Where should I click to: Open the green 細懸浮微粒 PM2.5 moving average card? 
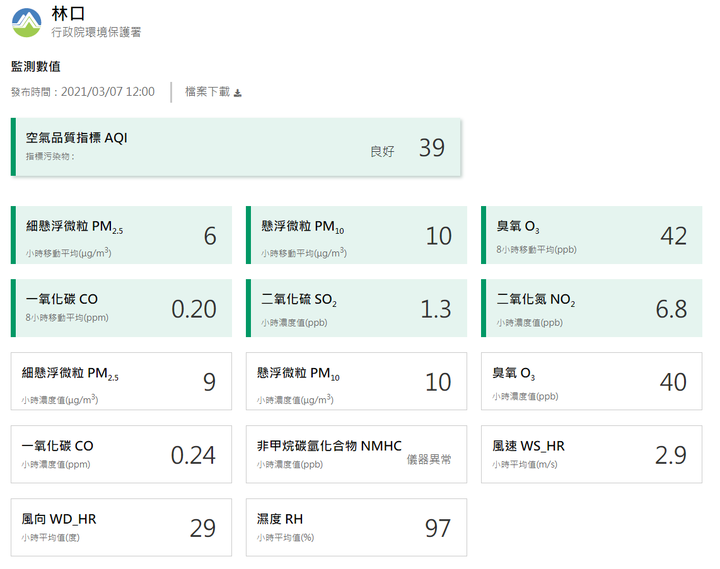(x=121, y=235)
